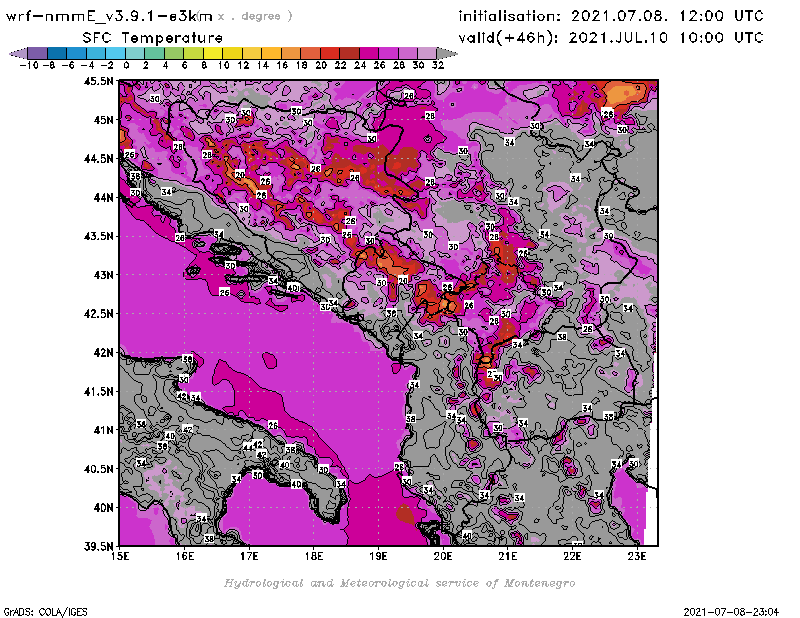Select the 'SFC Temperature' heading
Image resolution: width=800 pixels, height=618 pixels.
153,38
